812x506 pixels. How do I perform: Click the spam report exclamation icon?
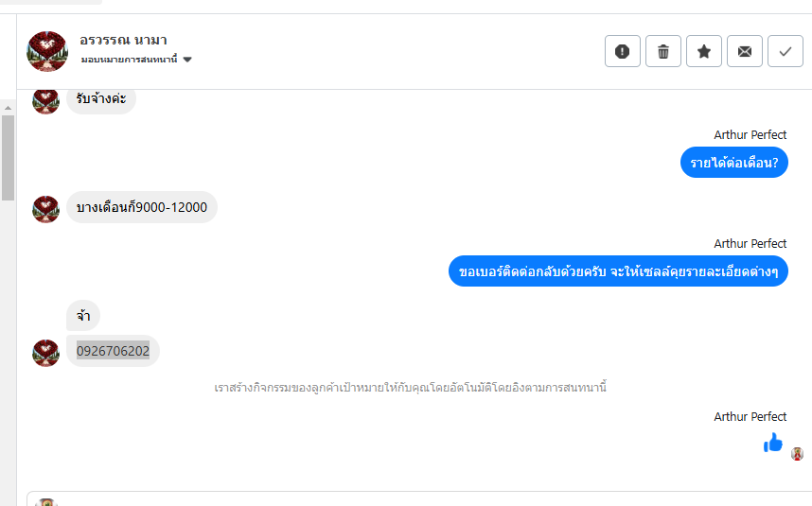click(x=622, y=51)
